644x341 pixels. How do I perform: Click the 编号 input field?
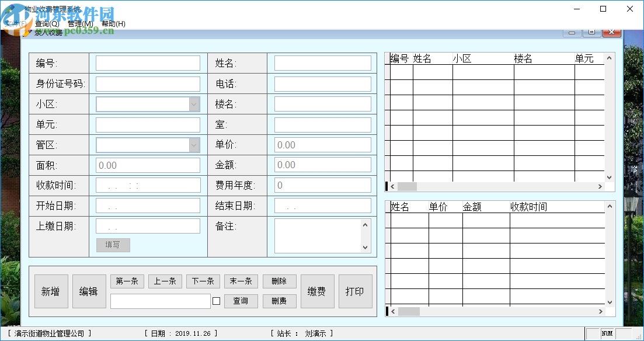coord(148,63)
